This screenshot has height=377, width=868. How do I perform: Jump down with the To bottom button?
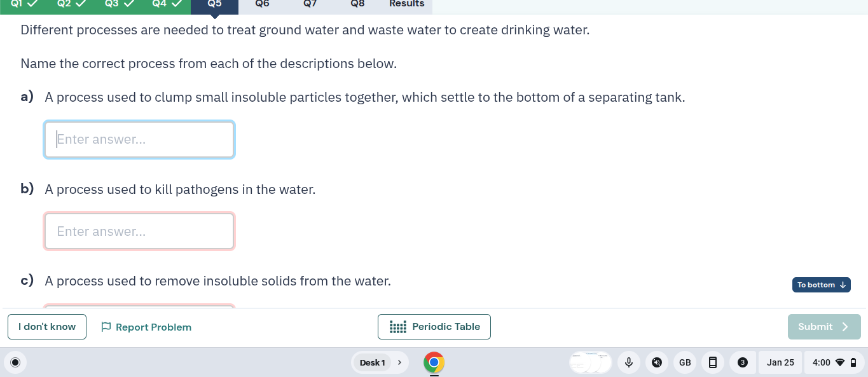coord(821,285)
